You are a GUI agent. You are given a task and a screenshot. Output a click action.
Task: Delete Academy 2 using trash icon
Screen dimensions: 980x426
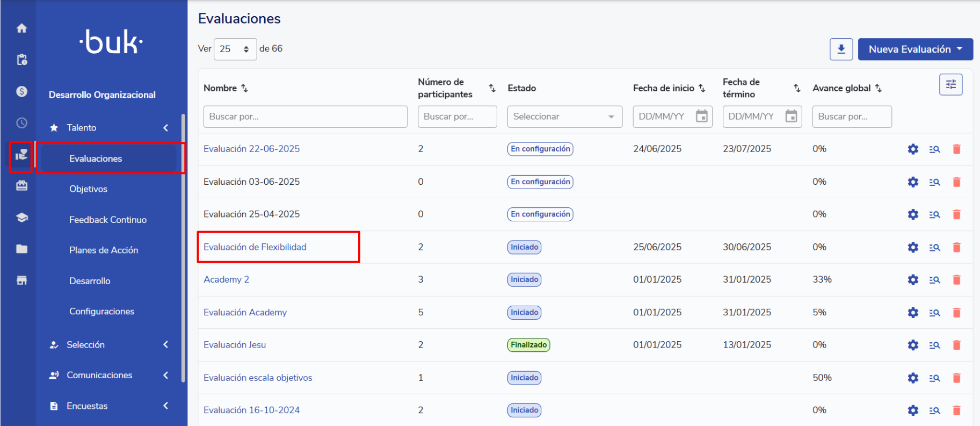tap(956, 280)
